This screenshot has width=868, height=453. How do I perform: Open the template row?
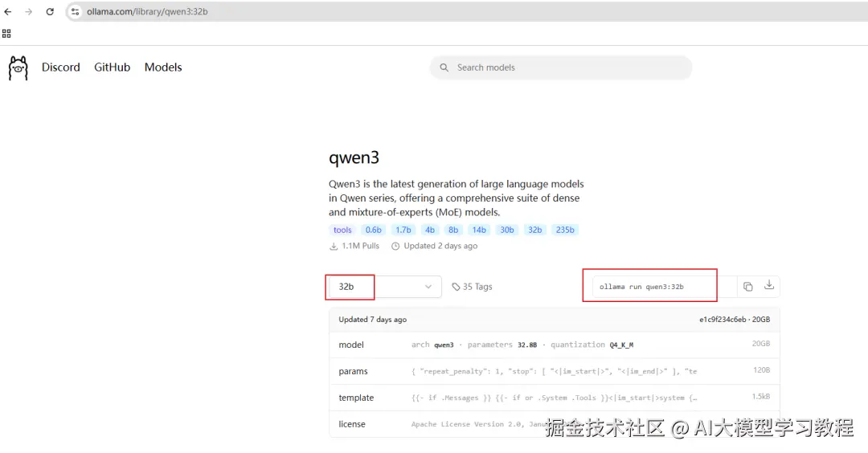pos(554,398)
